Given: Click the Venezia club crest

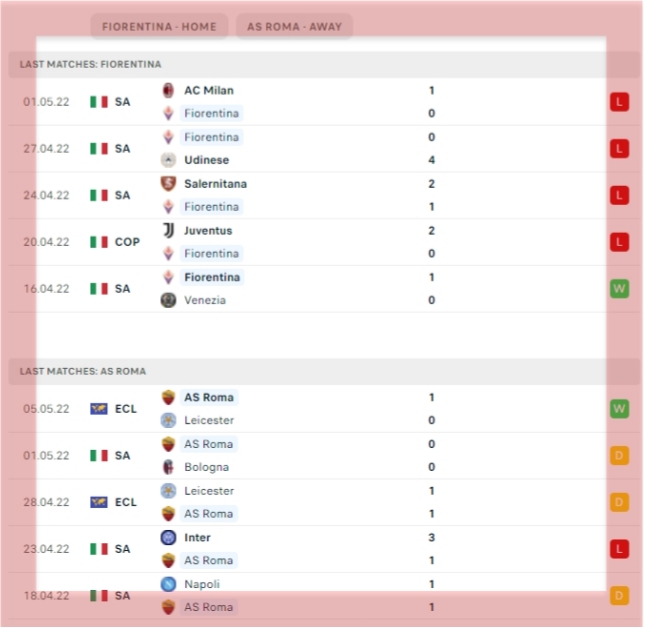Looking at the screenshot, I should pos(168,300).
